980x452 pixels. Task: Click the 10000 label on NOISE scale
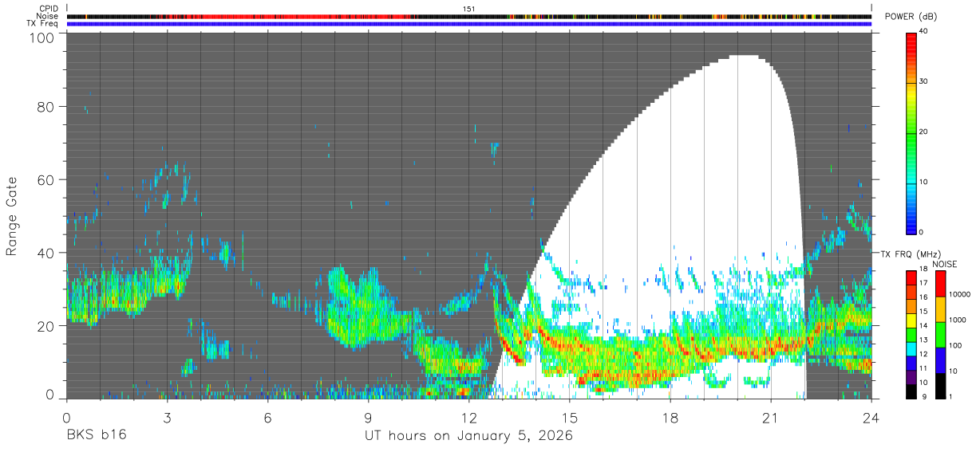pos(962,294)
